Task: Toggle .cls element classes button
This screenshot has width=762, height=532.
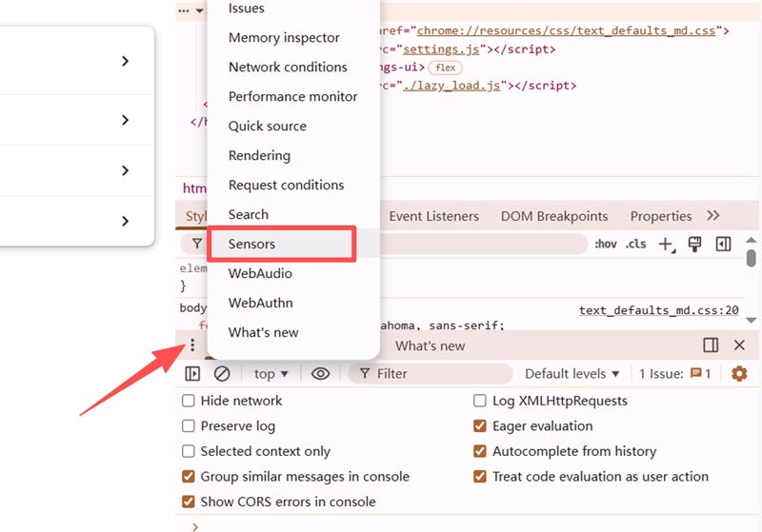Action: click(x=635, y=244)
